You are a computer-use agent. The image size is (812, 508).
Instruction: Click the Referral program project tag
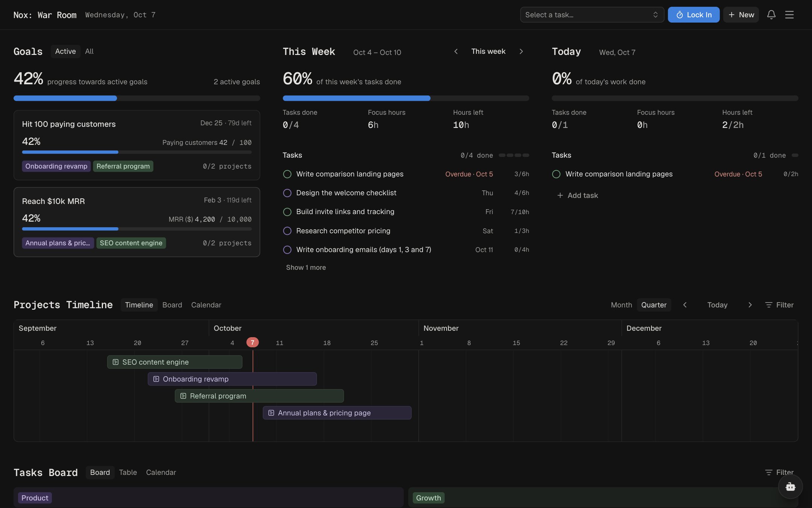[x=123, y=166]
